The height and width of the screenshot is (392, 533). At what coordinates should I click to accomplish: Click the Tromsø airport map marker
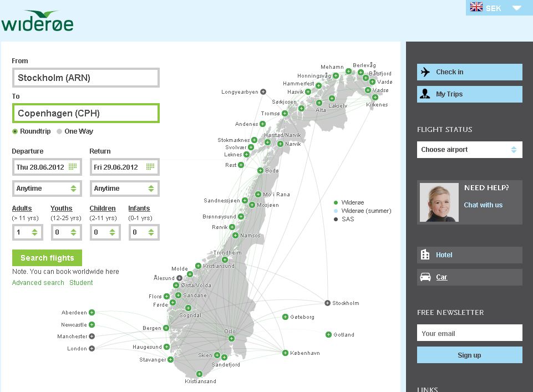click(x=285, y=113)
